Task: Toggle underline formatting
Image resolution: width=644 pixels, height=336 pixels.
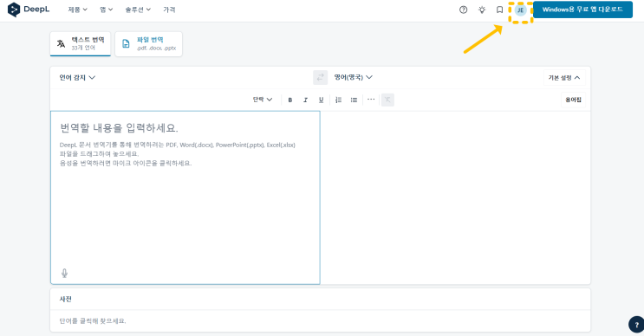Action: [322, 100]
